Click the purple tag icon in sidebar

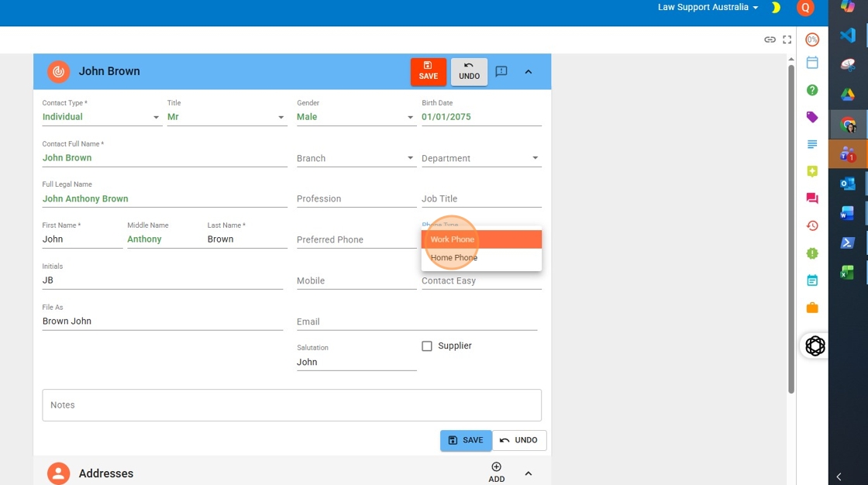[812, 117]
